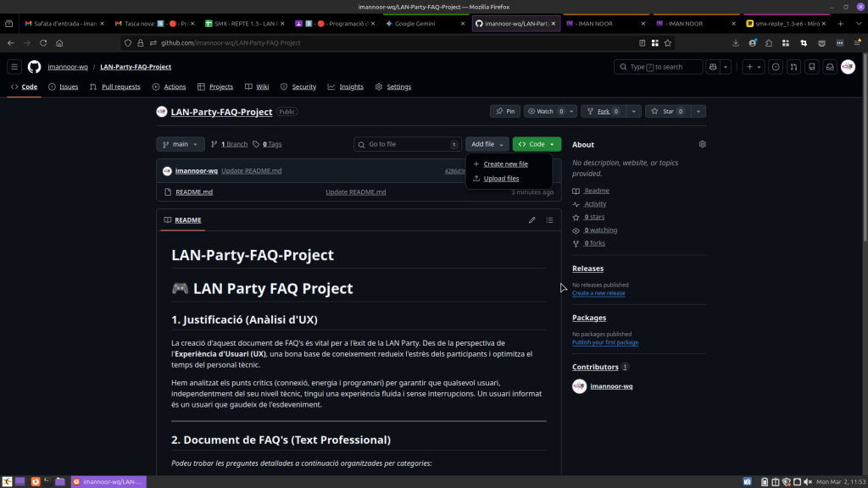Click the GitHub Octocat logo
This screenshot has height=488, width=868.
click(34, 67)
